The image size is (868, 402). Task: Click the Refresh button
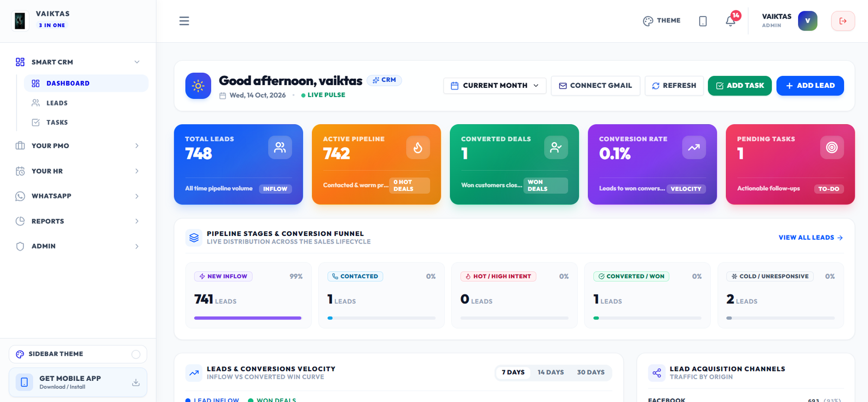point(674,86)
